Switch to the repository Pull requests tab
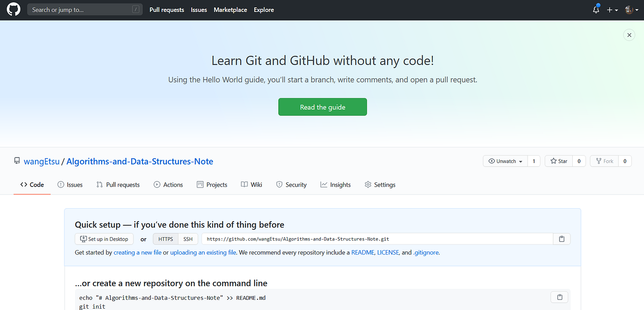Screen dimensions: 644x310 pyautogui.click(x=118, y=185)
